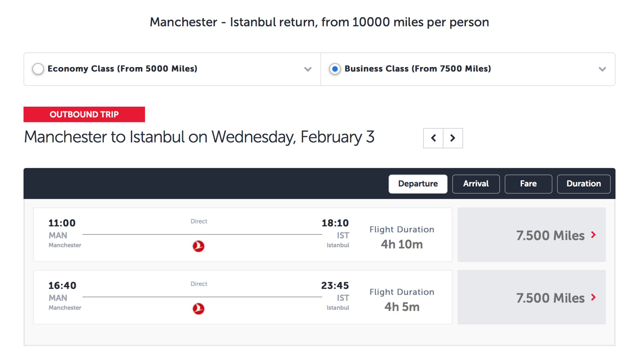This screenshot has height=364, width=642.
Task: Select the Business Class radio button
Action: (x=335, y=69)
